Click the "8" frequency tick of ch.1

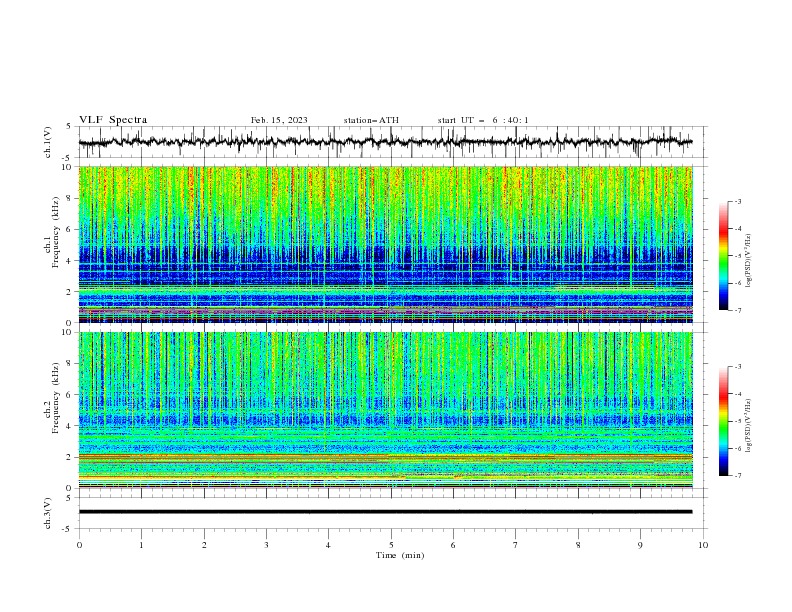click(70, 198)
